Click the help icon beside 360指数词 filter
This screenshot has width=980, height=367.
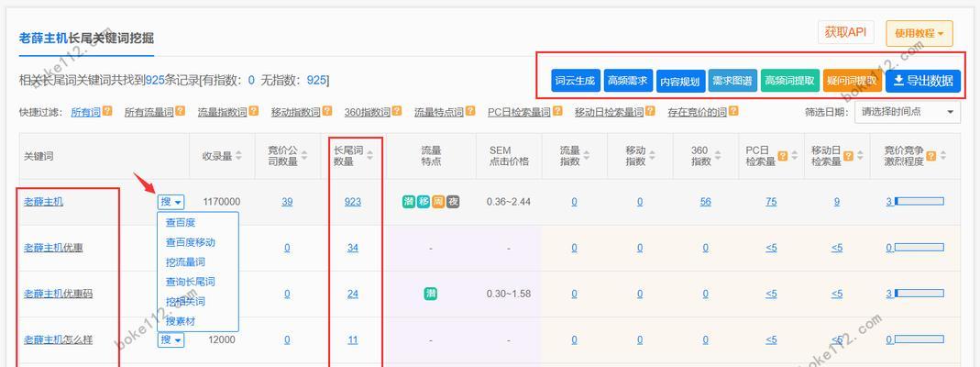pos(396,111)
